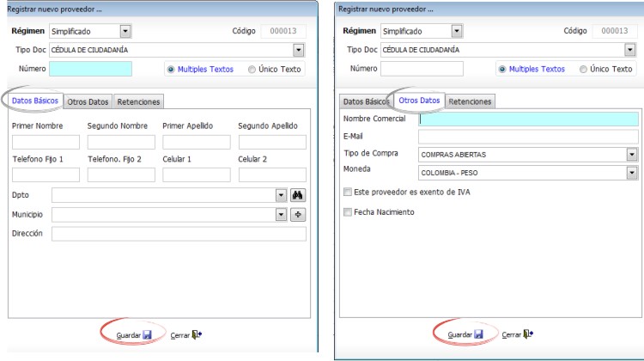
Task: Click the Celular 1 input field
Action: [x=197, y=174]
